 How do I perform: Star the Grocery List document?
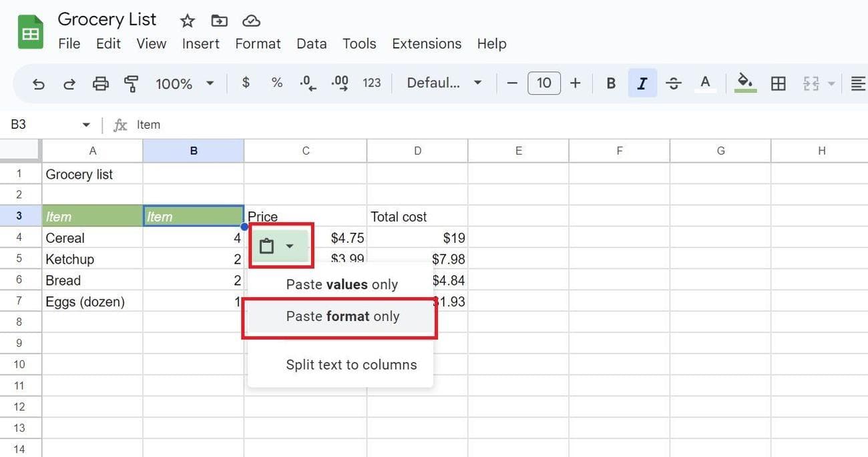tap(188, 21)
